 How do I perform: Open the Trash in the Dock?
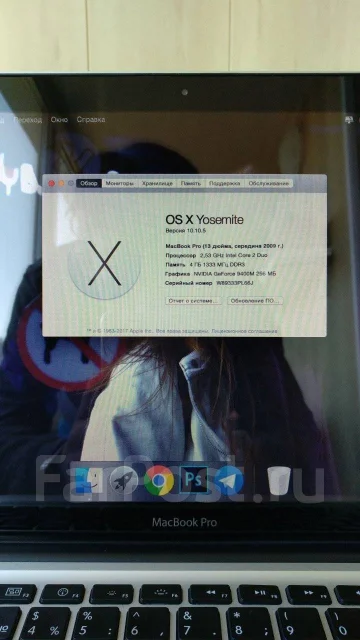click(x=279, y=480)
